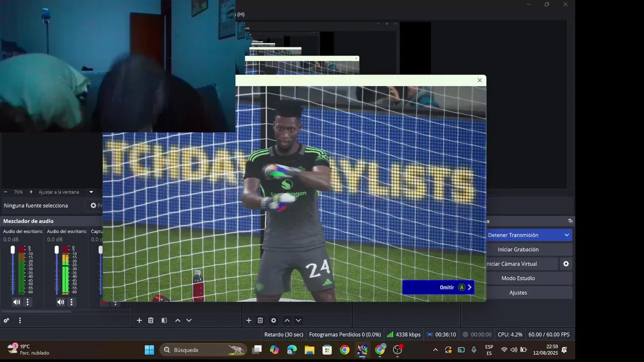Adjust the first 'Audio del escritorio' volume slider

coord(13,269)
